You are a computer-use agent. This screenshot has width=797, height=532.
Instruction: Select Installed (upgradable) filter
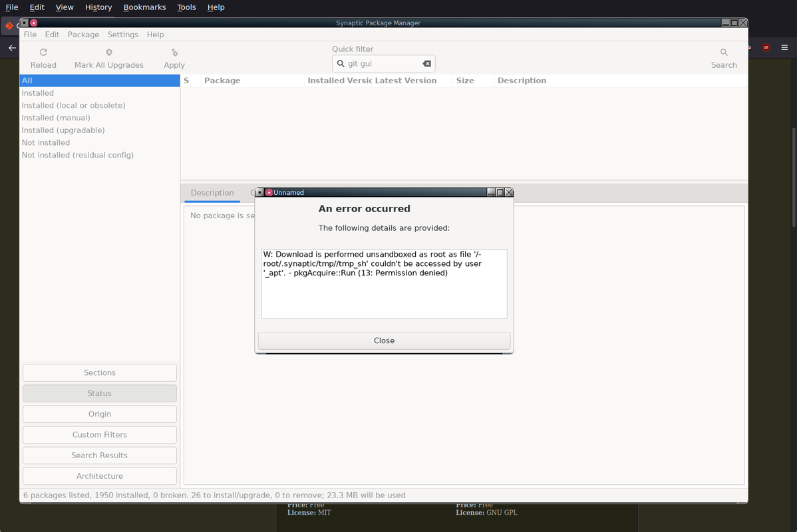pyautogui.click(x=100, y=130)
